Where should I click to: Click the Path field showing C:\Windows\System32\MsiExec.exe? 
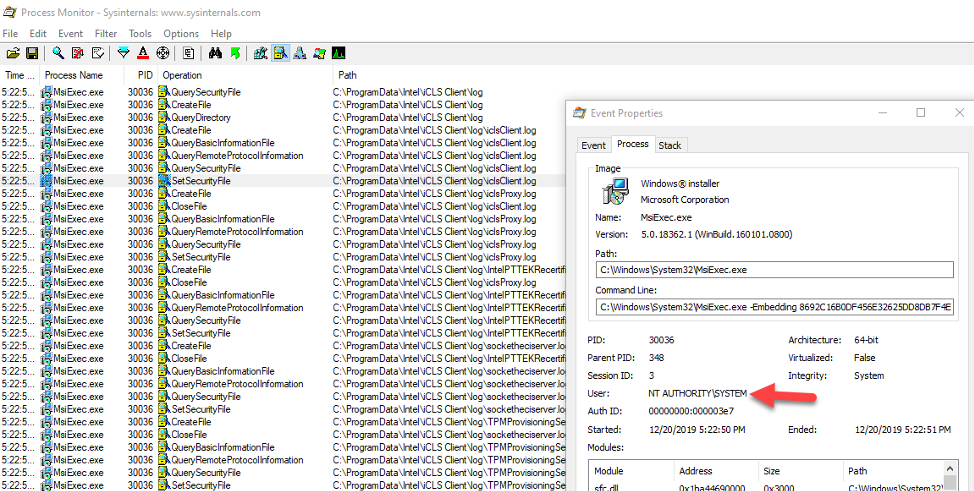click(x=774, y=270)
